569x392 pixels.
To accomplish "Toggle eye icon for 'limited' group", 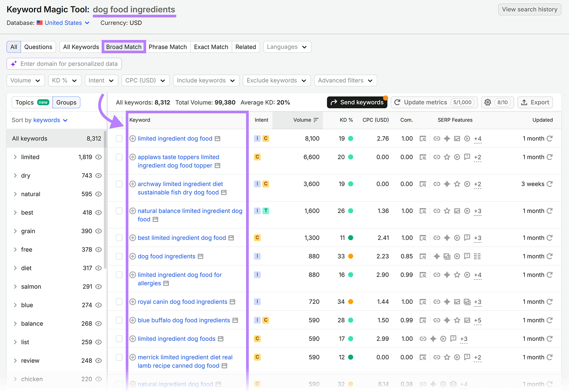I will (x=99, y=157).
